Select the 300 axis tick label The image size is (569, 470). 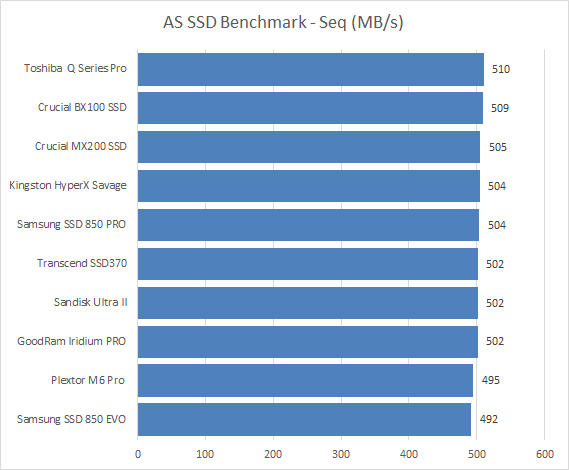(341, 454)
